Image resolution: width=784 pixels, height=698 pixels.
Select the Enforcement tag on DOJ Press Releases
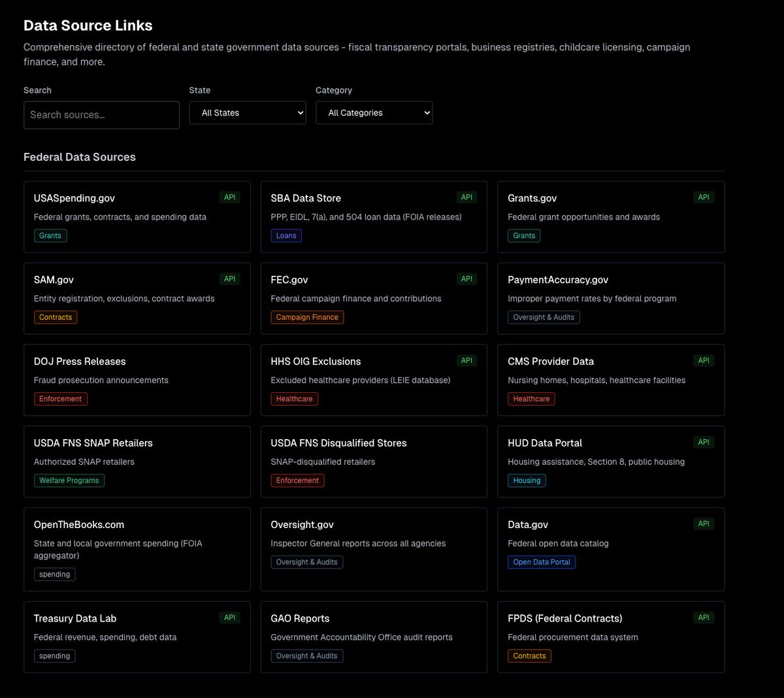tap(61, 399)
